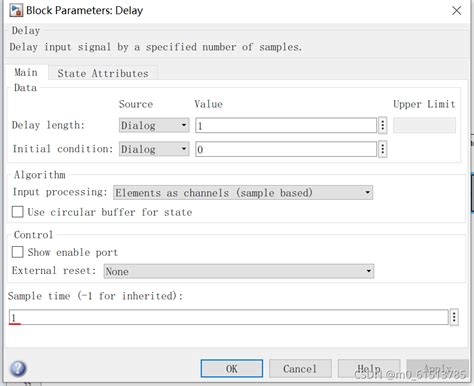Click the Cancel button
Screen dimensions: 474x386
[300, 369]
